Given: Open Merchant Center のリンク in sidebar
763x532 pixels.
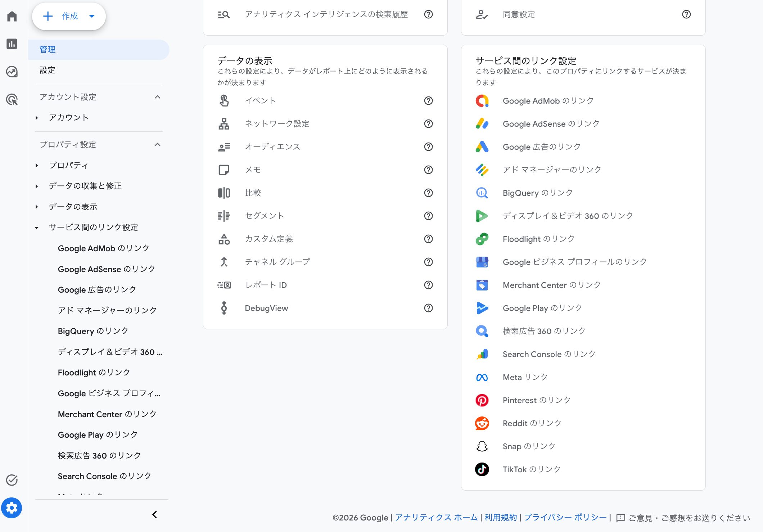Looking at the screenshot, I should 107,414.
